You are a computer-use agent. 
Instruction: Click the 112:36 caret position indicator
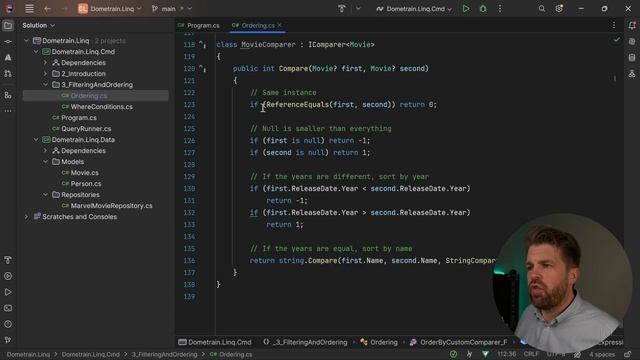pyautogui.click(x=507, y=354)
